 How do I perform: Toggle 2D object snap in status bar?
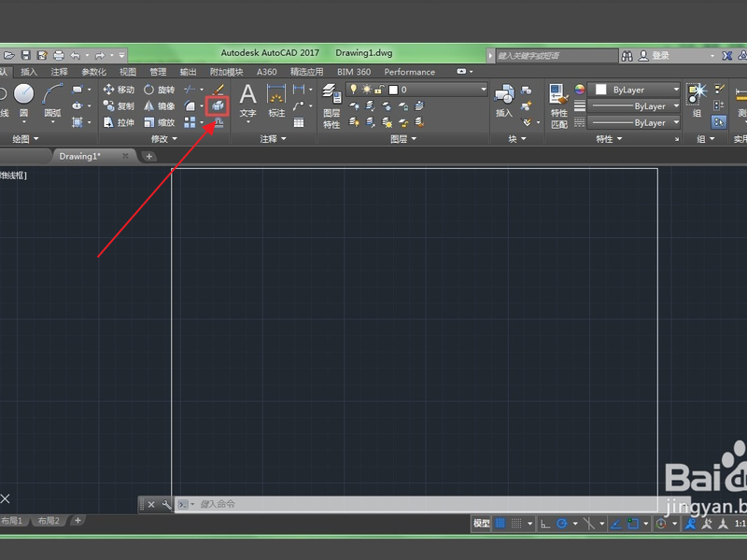click(633, 524)
